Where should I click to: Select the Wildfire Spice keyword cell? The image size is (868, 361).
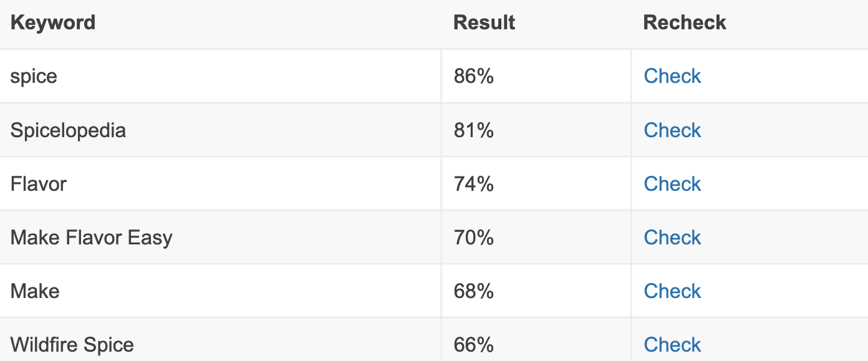click(x=72, y=345)
